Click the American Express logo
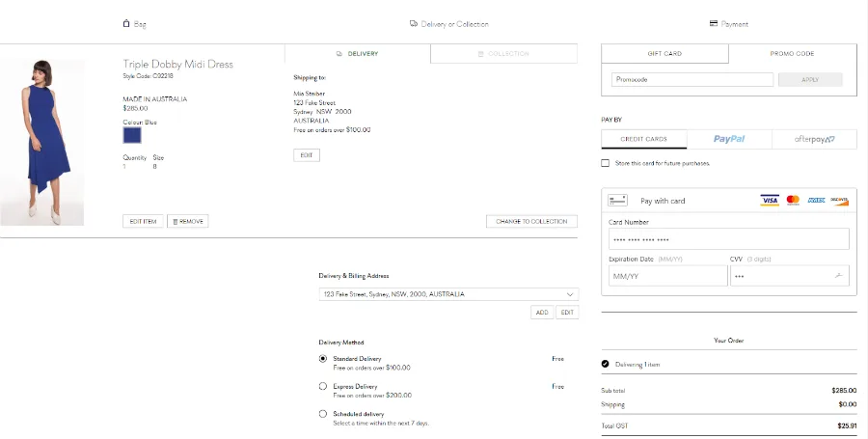Image resolution: width=868 pixels, height=439 pixels. tap(816, 201)
